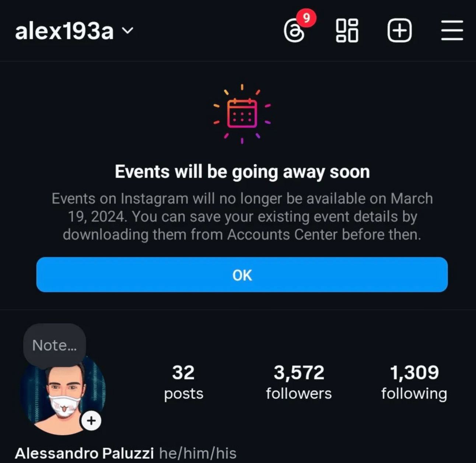Open the professional dashboard grid icon
The height and width of the screenshot is (463, 476).
coord(347,30)
